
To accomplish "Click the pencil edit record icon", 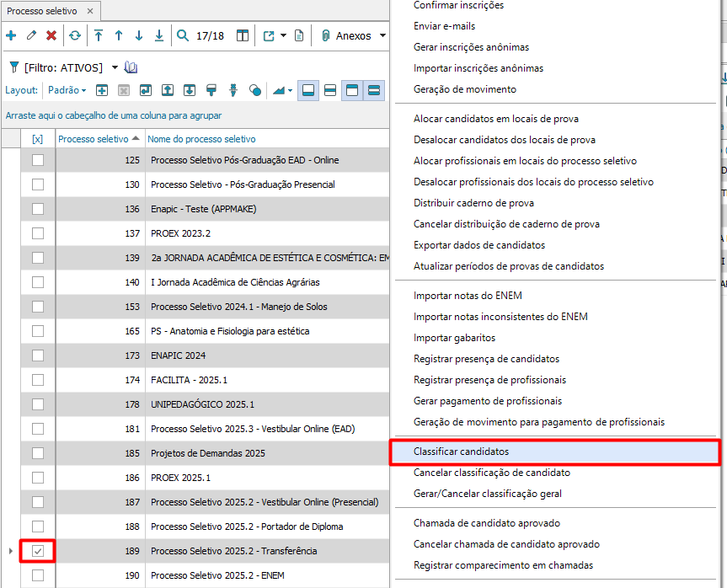I will [x=31, y=35].
